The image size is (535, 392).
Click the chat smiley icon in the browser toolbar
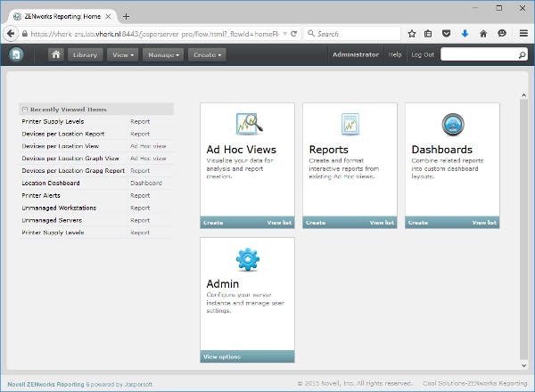pos(502,33)
